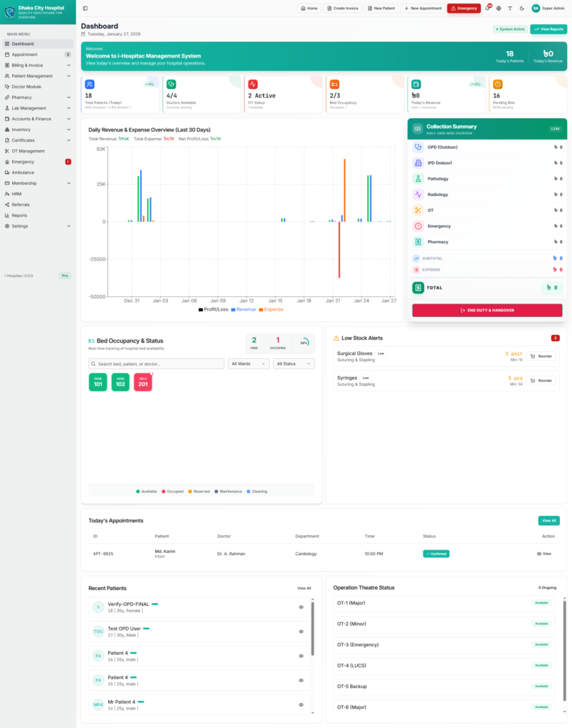Viewport: 572px width, 728px height.
Task: Toggle dark mode with moon icon
Action: point(521,9)
